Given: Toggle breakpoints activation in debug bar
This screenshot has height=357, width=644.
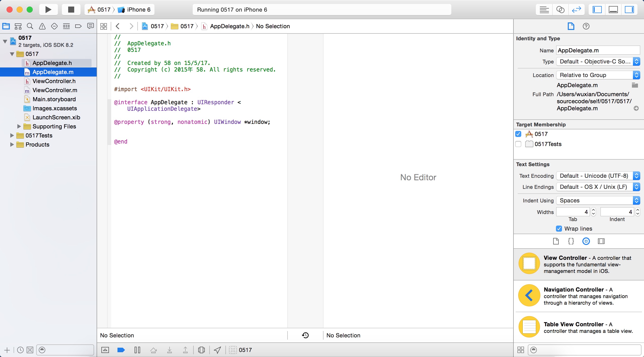Looking at the screenshot, I should pos(121,350).
